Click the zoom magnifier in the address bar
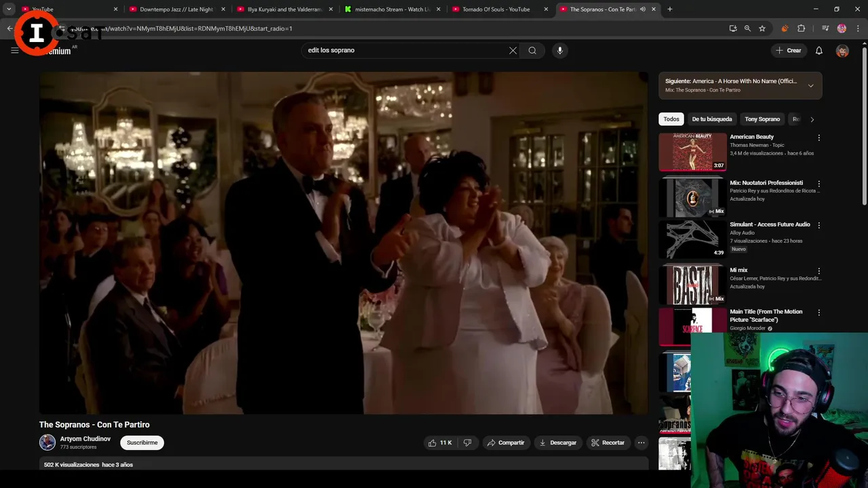 click(x=747, y=28)
